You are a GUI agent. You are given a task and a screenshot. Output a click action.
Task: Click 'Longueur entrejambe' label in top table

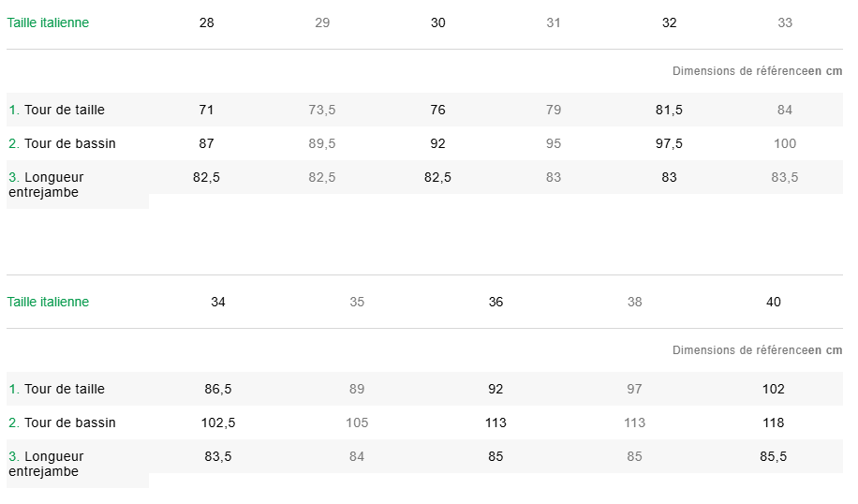(x=54, y=184)
